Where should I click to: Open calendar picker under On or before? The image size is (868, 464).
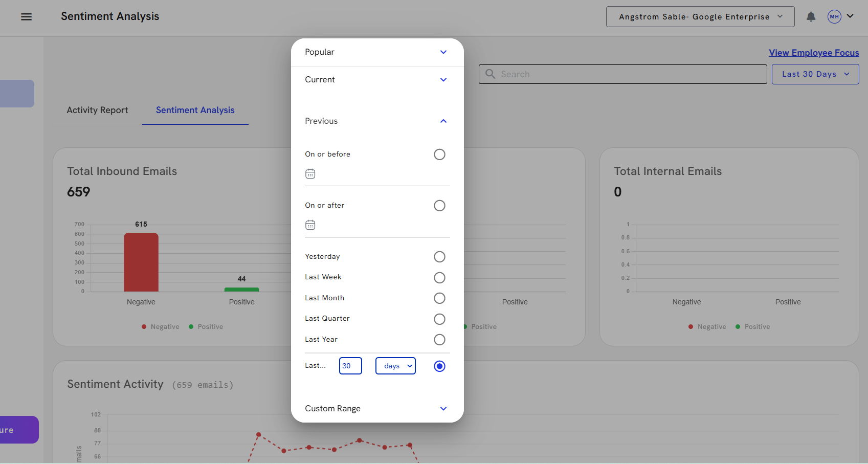(310, 174)
